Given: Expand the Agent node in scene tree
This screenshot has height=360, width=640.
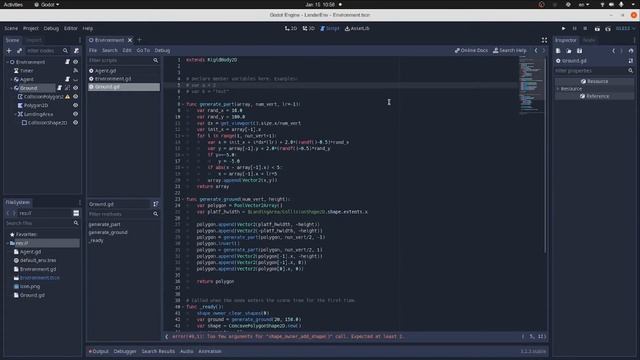Looking at the screenshot, I should point(11,79).
